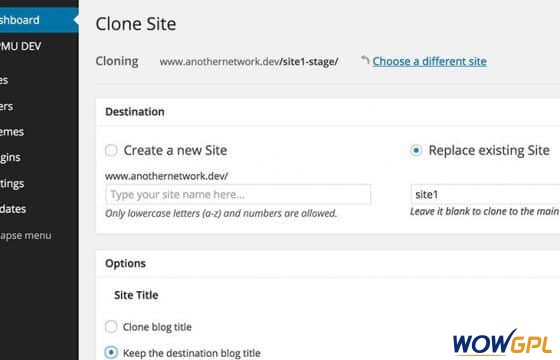Image resolution: width=560 pixels, height=360 pixels.
Task: Choose the Clone blog title option
Action: pyautogui.click(x=111, y=326)
